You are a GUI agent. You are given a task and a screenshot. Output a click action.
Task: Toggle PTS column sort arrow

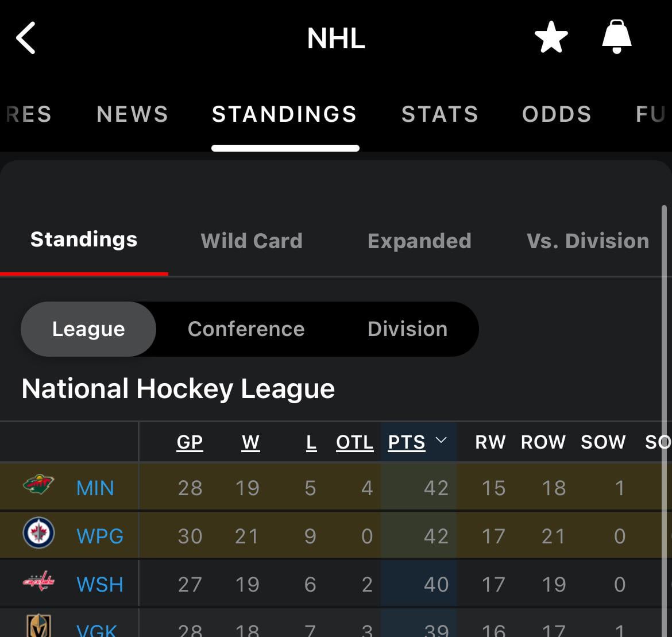[441, 441]
